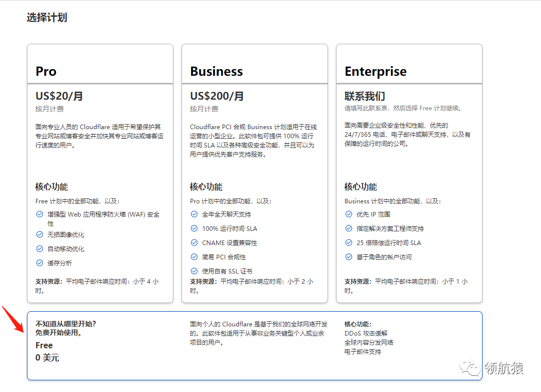
Task: Click the checkmark beside 指定解决方案工程师支持
Action: pos(348,228)
